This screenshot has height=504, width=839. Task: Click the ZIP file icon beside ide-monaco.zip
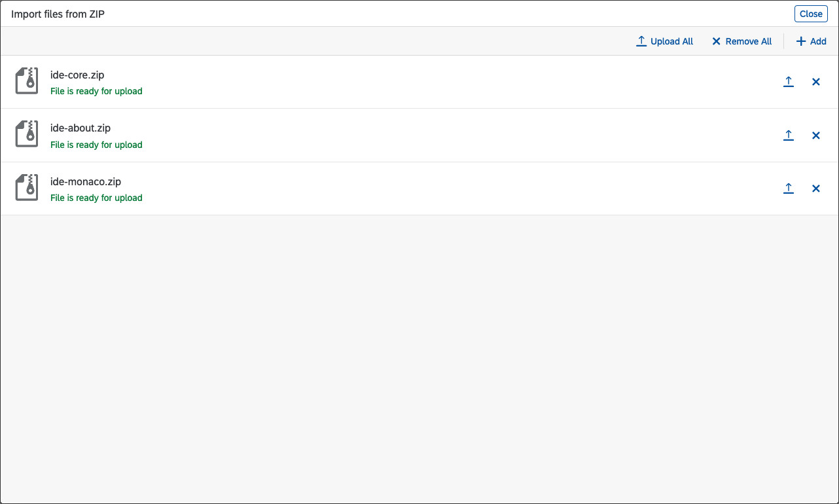tap(26, 188)
